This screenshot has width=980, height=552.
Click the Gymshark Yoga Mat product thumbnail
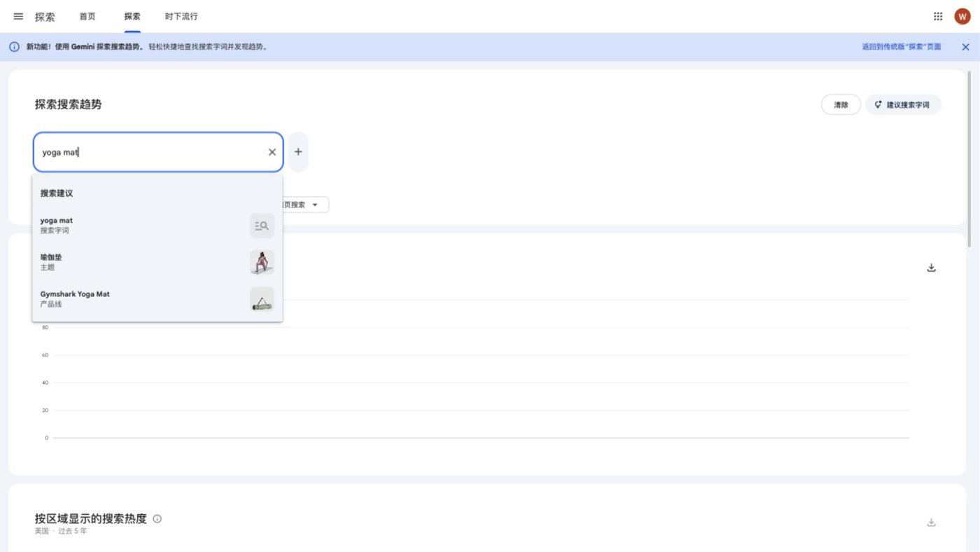[262, 299]
